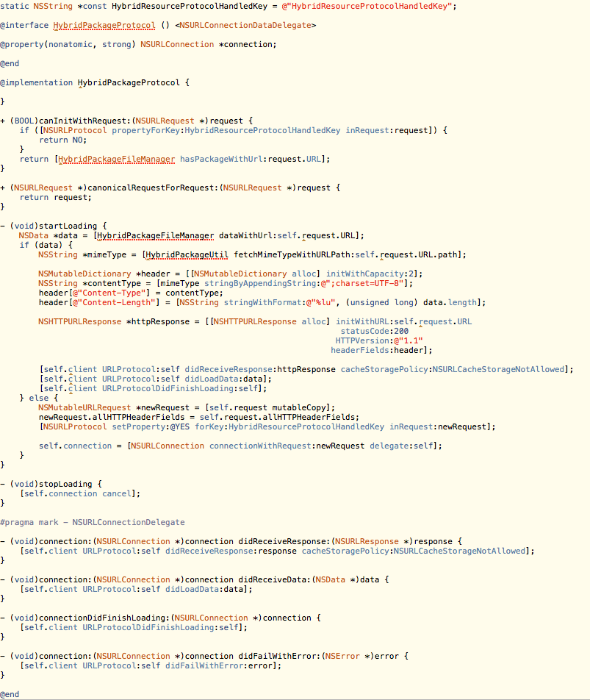The width and height of the screenshot is (590, 700).
Task: Click the 'fetchMimeTypeWithURLPath' selector
Action: (x=292, y=255)
